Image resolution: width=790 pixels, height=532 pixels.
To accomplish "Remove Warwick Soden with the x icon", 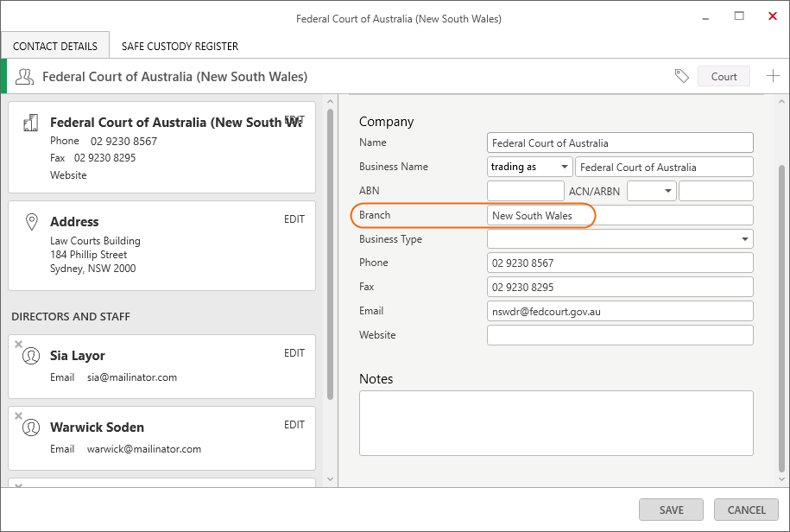I will click(19, 415).
